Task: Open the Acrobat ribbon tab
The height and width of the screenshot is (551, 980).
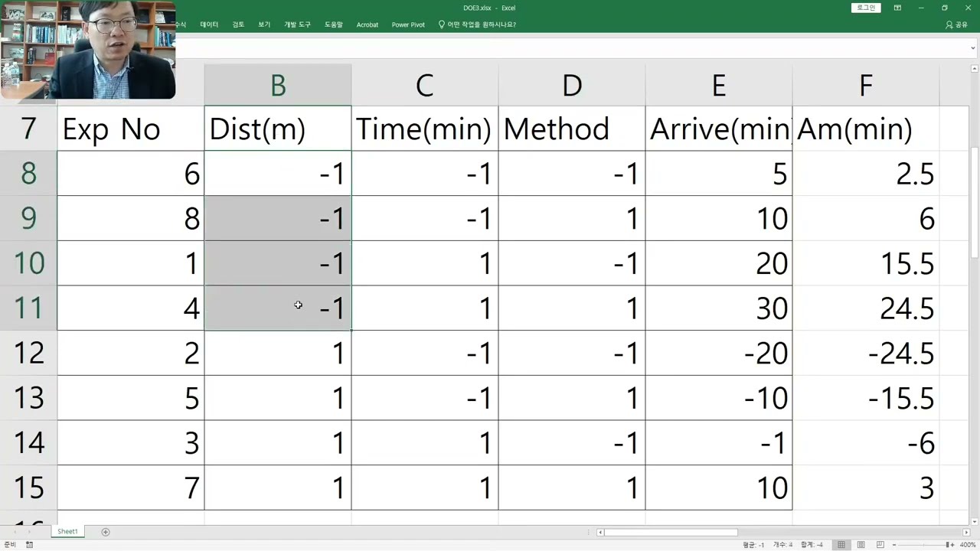Action: tap(367, 24)
